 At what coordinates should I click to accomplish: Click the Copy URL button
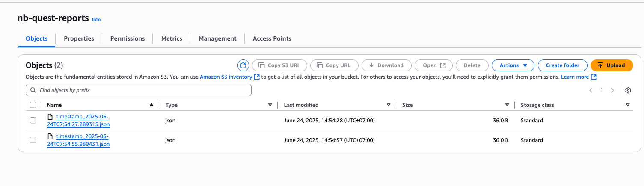pos(334,65)
